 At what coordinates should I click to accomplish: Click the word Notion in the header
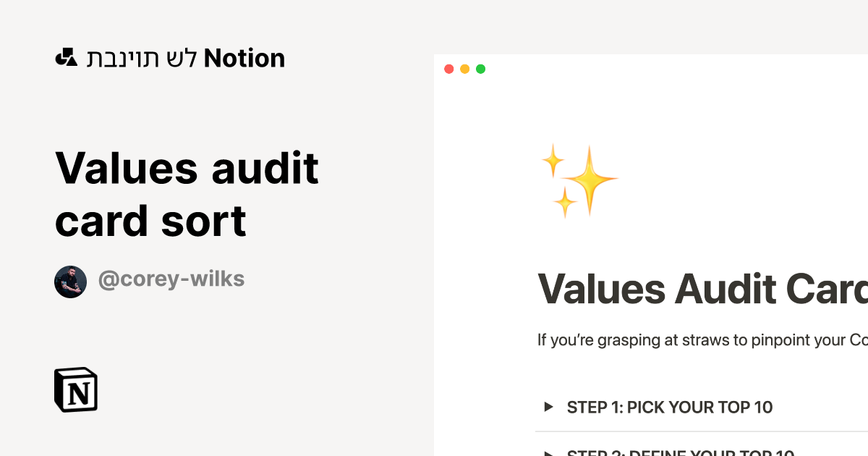(244, 57)
